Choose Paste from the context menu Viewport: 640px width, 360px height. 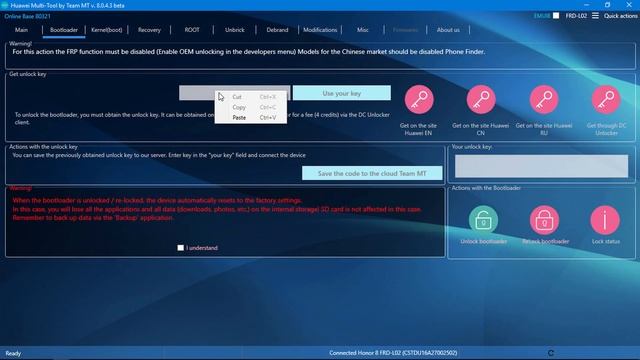click(251, 118)
